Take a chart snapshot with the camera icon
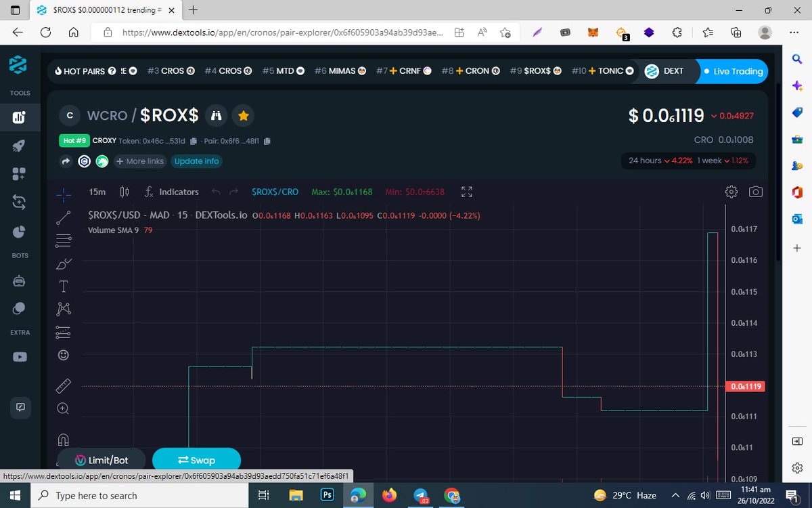Viewport: 812px width, 508px height. [x=756, y=192]
